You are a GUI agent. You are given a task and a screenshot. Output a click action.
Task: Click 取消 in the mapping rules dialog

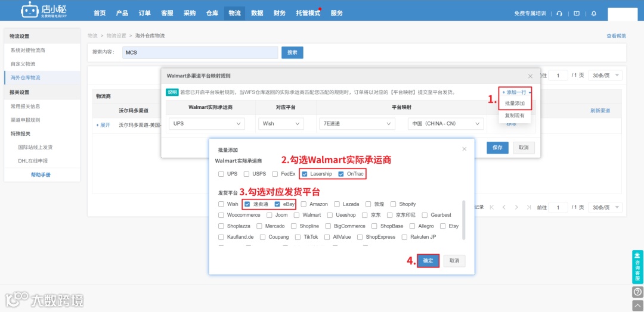(x=524, y=148)
